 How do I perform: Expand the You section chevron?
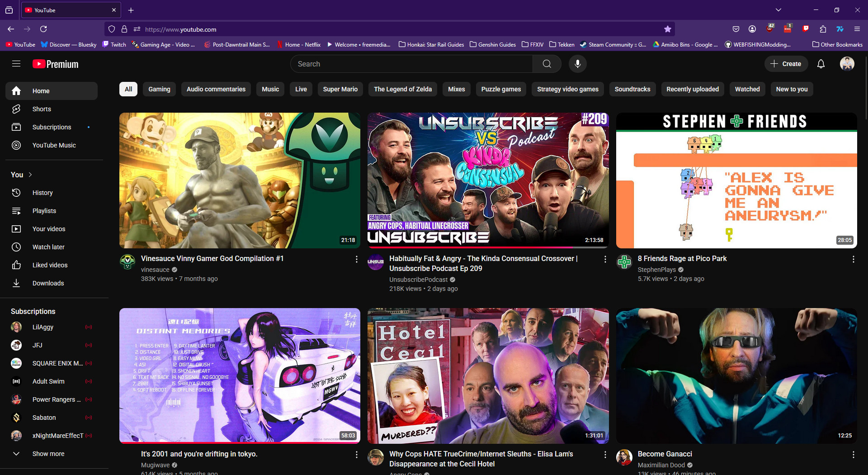[30, 175]
